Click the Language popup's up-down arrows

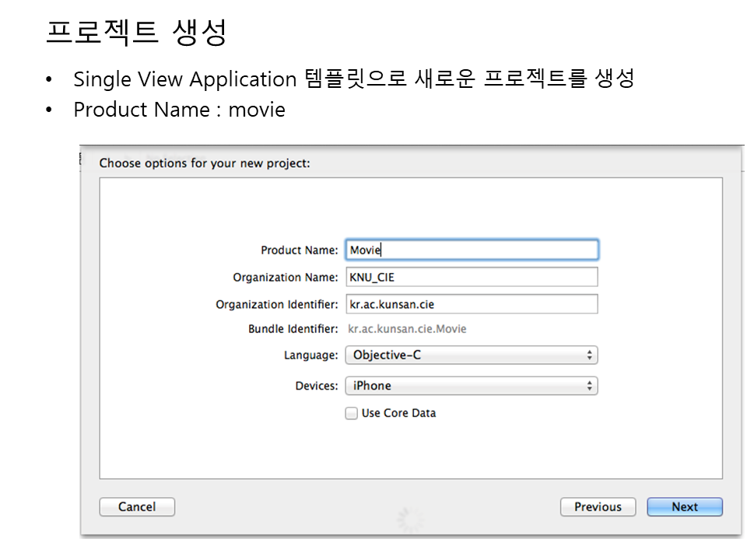tap(590, 355)
